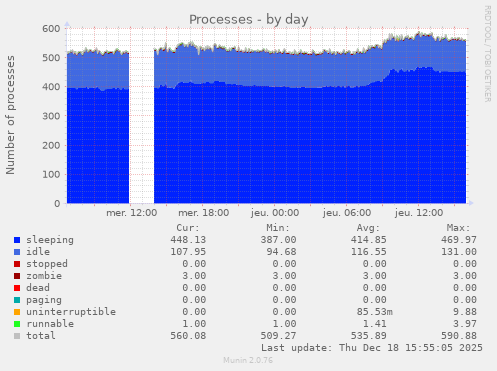Click the chart title "Processes - by day"

point(249,20)
